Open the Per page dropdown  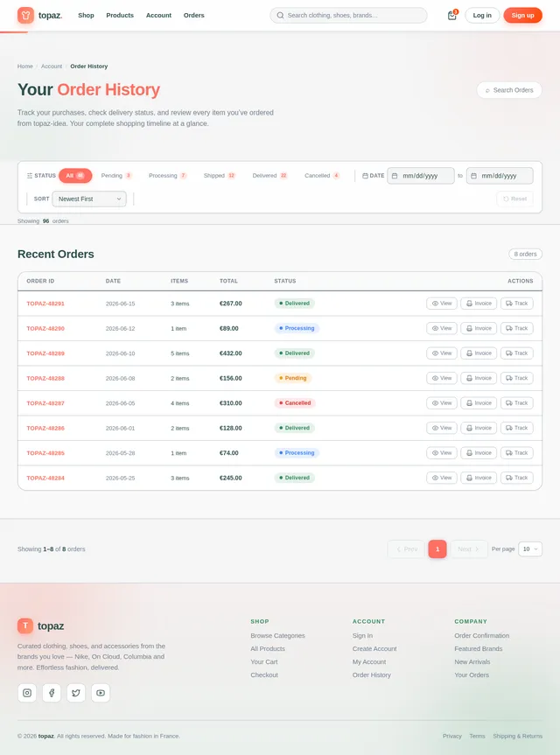(530, 549)
